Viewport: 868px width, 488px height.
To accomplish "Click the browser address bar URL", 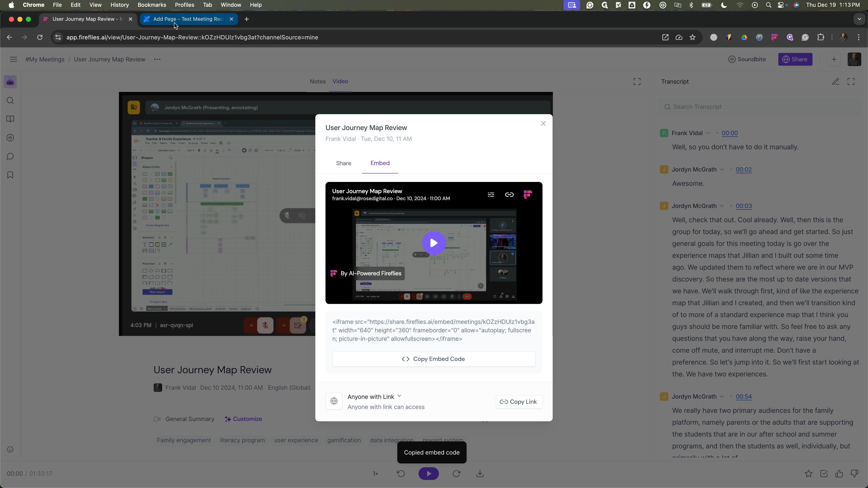I will pos(192,37).
